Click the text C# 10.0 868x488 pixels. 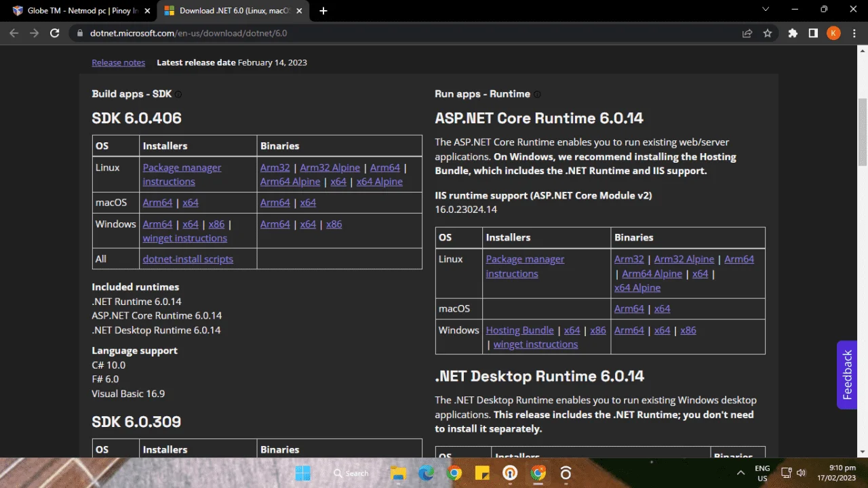[108, 365]
